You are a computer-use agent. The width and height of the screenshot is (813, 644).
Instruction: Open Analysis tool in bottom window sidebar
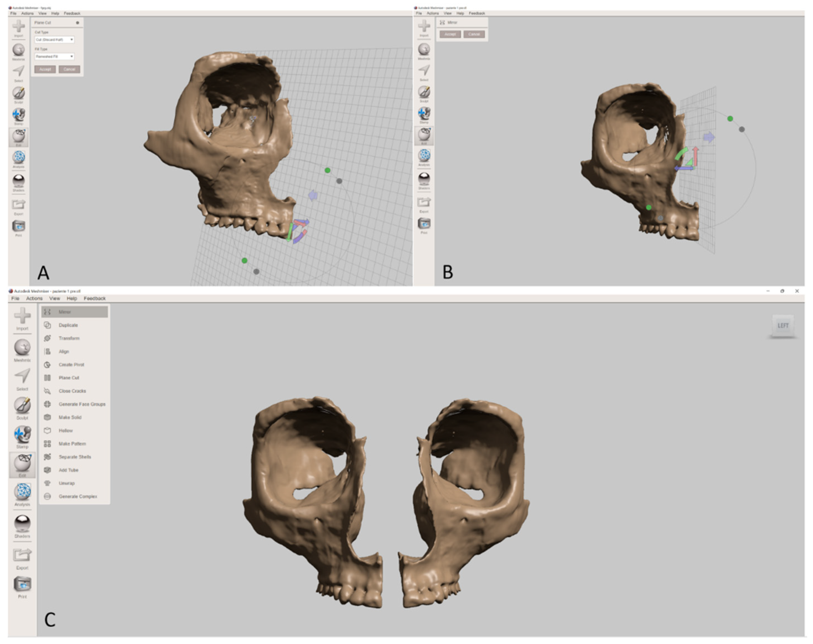click(x=22, y=492)
